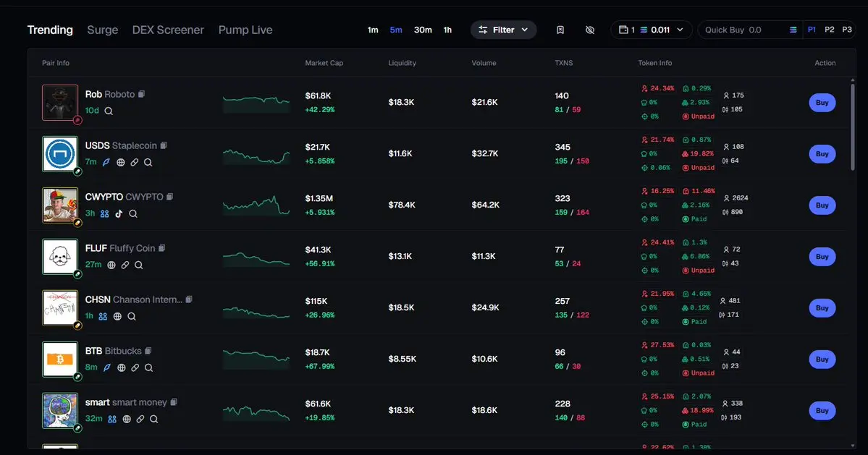Switch to the Surge tab
Screen dimensions: 868x455
pos(102,30)
